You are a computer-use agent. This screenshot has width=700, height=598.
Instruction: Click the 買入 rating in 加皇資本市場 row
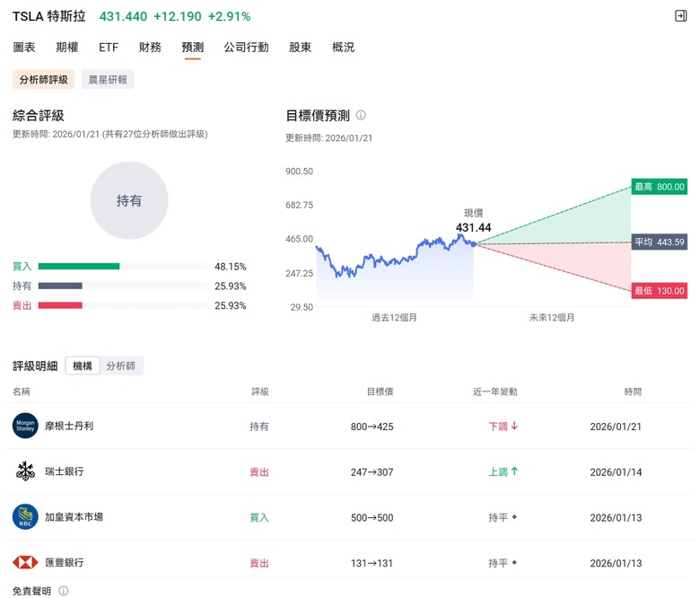pyautogui.click(x=259, y=517)
